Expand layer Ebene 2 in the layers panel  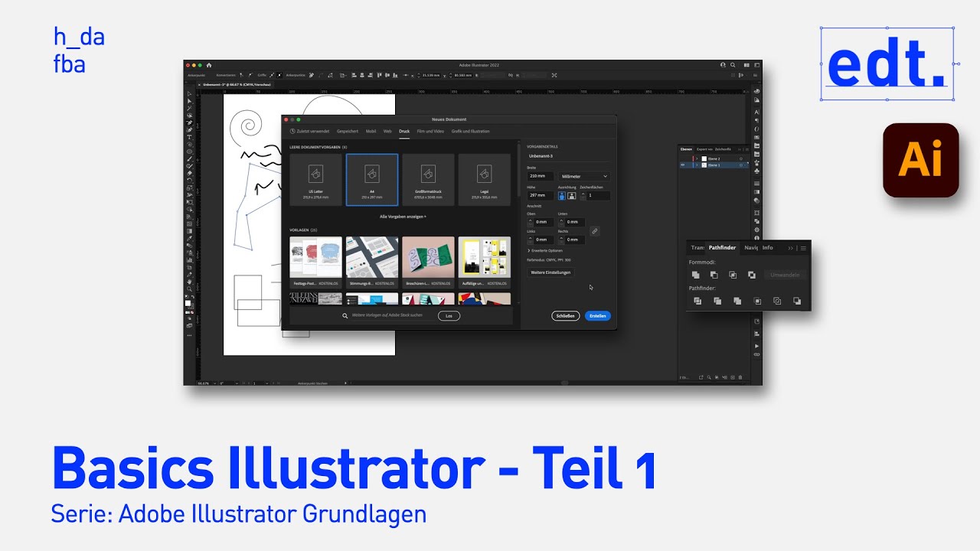coord(697,158)
